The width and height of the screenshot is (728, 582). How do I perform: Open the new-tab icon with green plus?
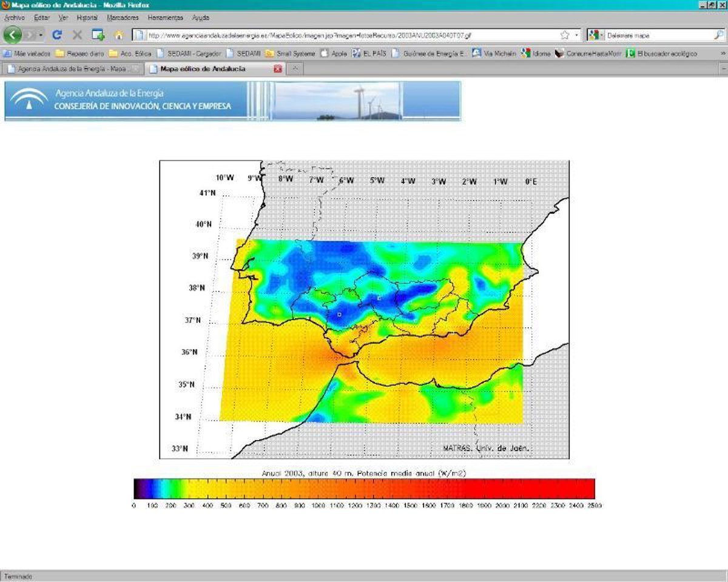coord(98,35)
